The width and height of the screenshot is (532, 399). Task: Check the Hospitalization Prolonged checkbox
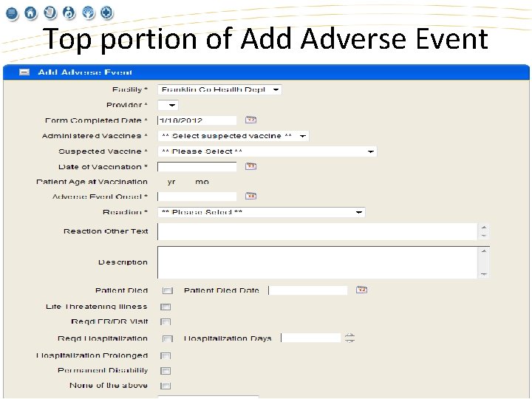(166, 356)
